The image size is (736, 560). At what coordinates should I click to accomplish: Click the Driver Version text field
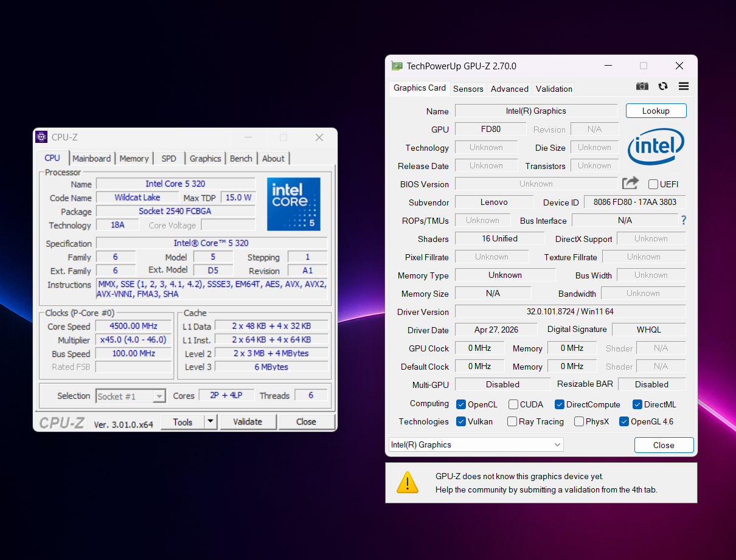tap(570, 311)
